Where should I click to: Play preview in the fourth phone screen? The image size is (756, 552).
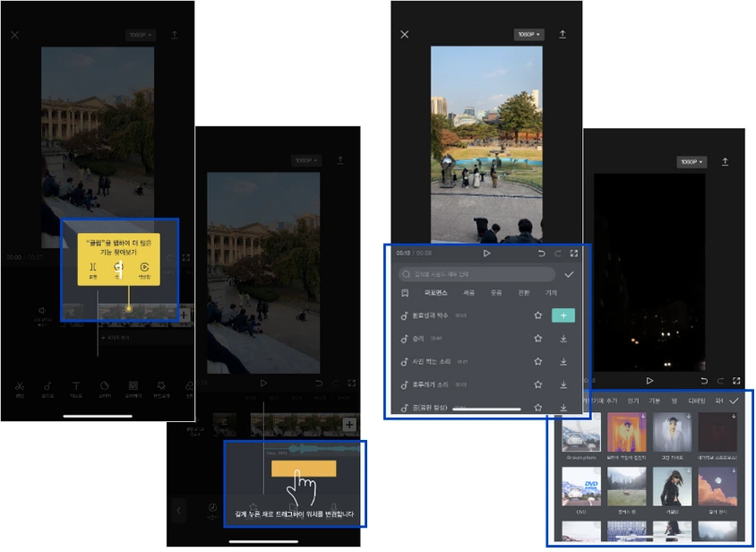[x=649, y=381]
